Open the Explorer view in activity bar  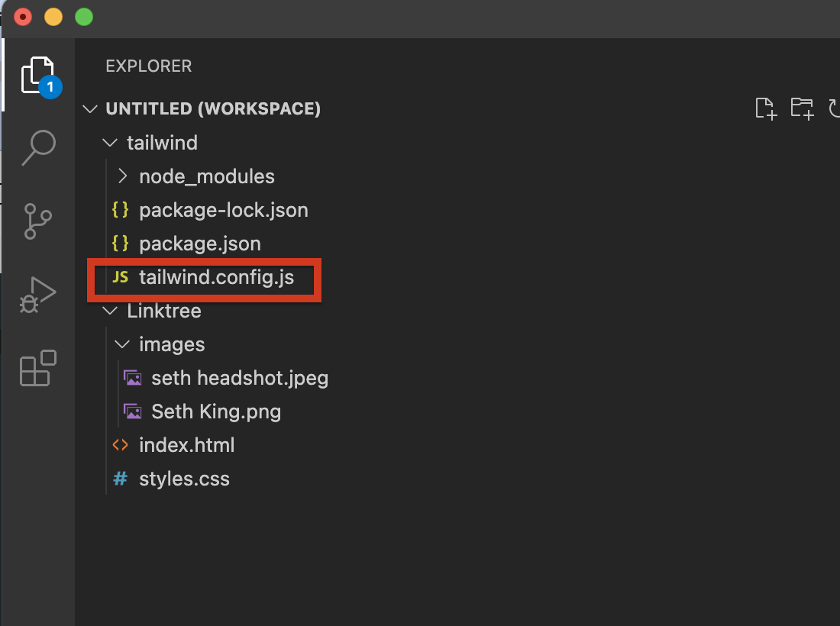(38, 75)
